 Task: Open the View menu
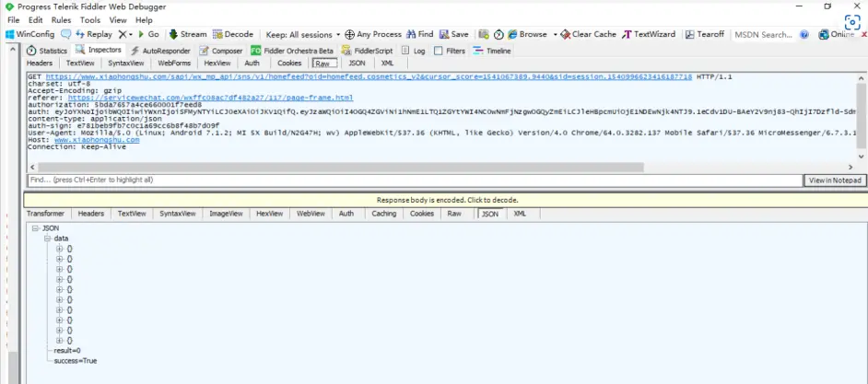point(118,20)
